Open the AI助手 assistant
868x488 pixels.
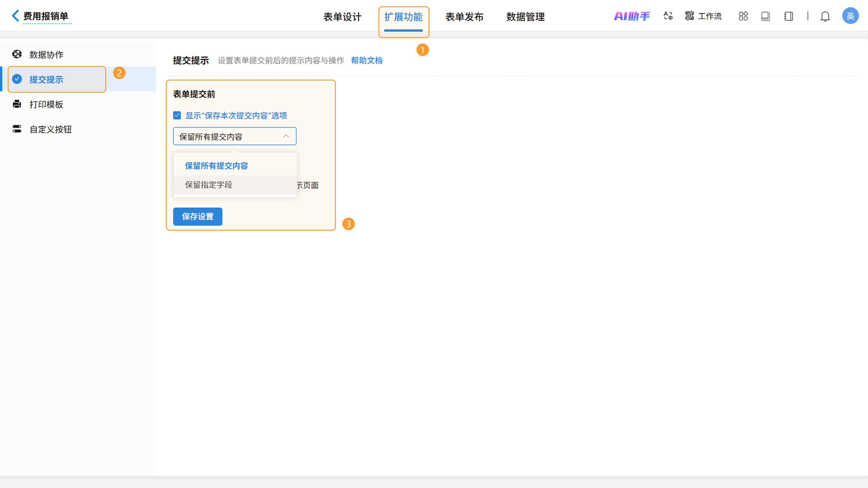(x=632, y=16)
